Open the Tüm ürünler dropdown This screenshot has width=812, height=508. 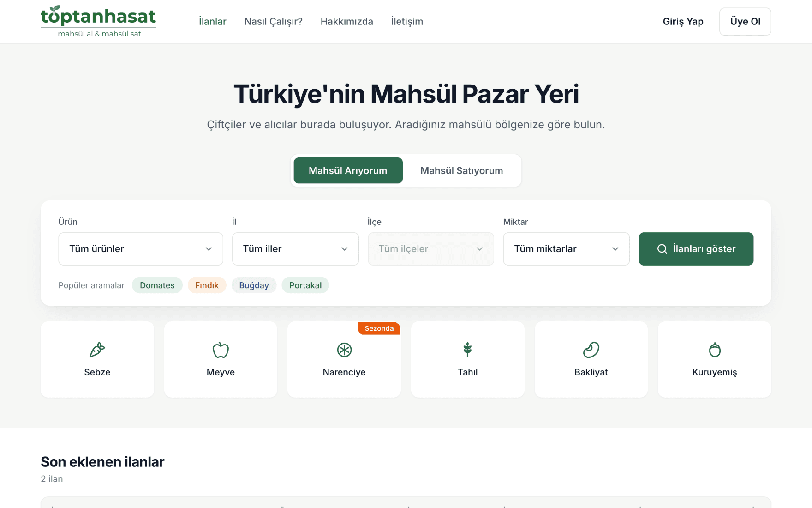pyautogui.click(x=141, y=249)
